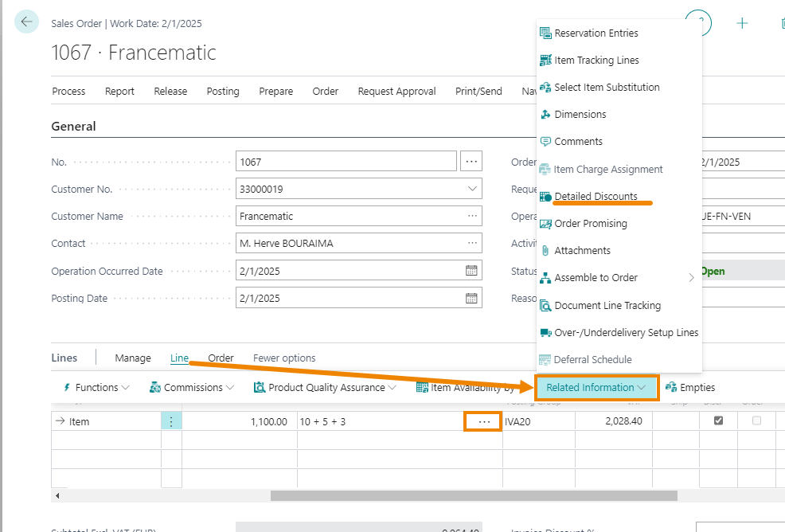The image size is (785, 532).
Task: Open the Customer No. dropdown arrow
Action: 472,189
